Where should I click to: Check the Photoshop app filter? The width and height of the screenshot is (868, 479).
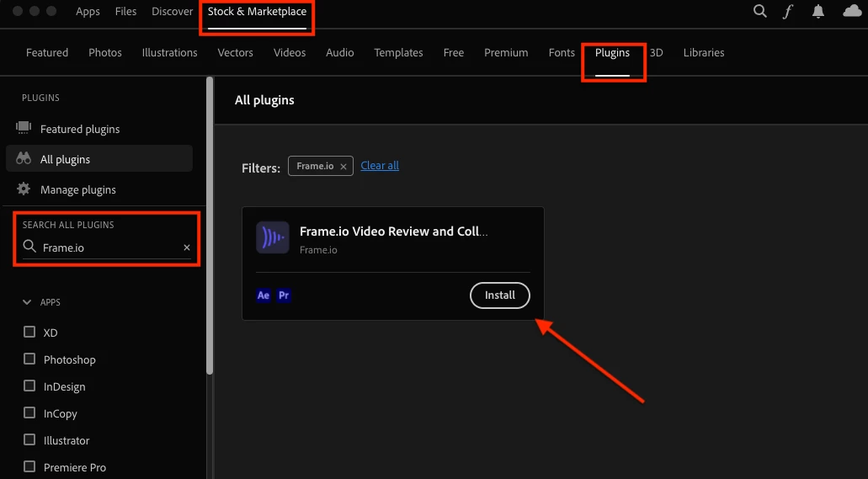pos(29,359)
